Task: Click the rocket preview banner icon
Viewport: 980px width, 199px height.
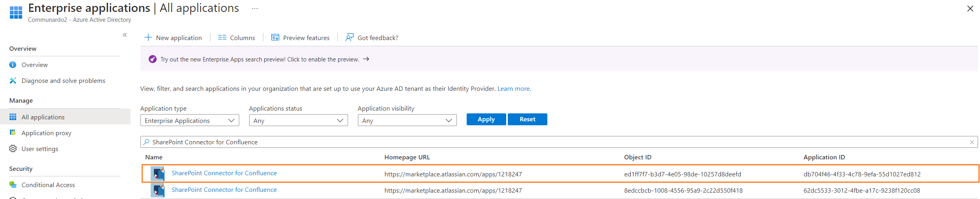Action: pyautogui.click(x=152, y=59)
